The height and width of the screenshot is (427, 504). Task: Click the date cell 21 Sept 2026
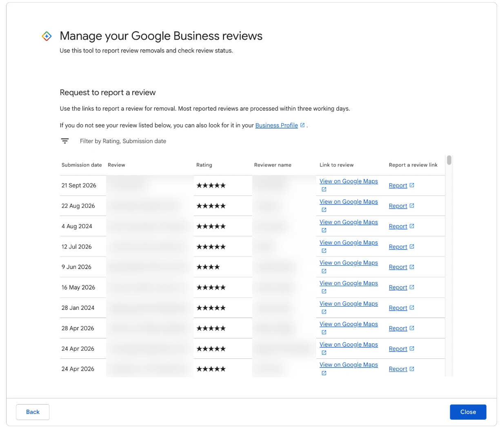pos(79,185)
